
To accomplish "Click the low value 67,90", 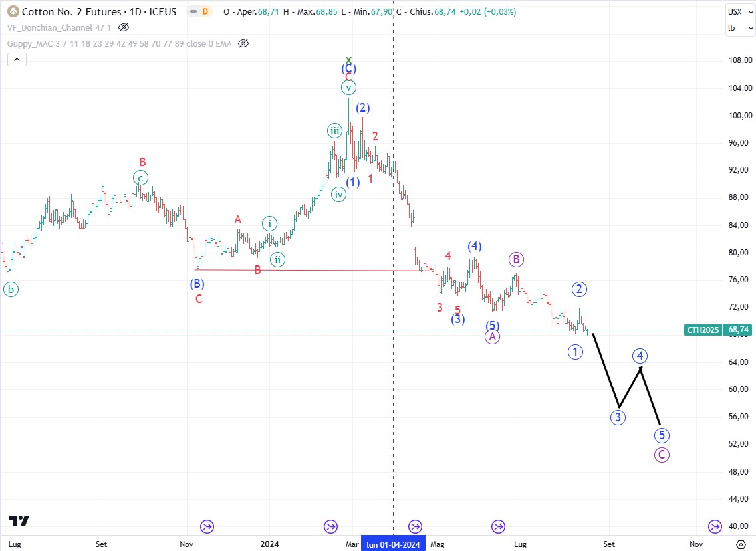I will pyautogui.click(x=383, y=11).
